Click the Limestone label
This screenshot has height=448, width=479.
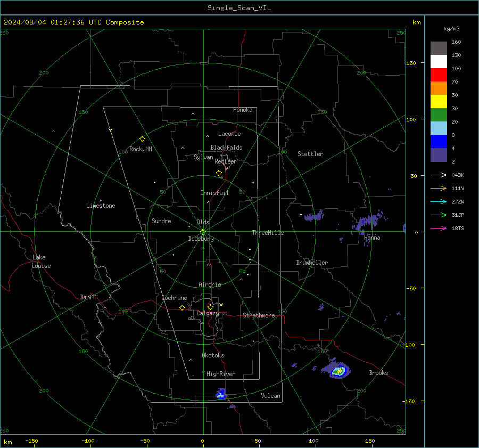(101, 206)
